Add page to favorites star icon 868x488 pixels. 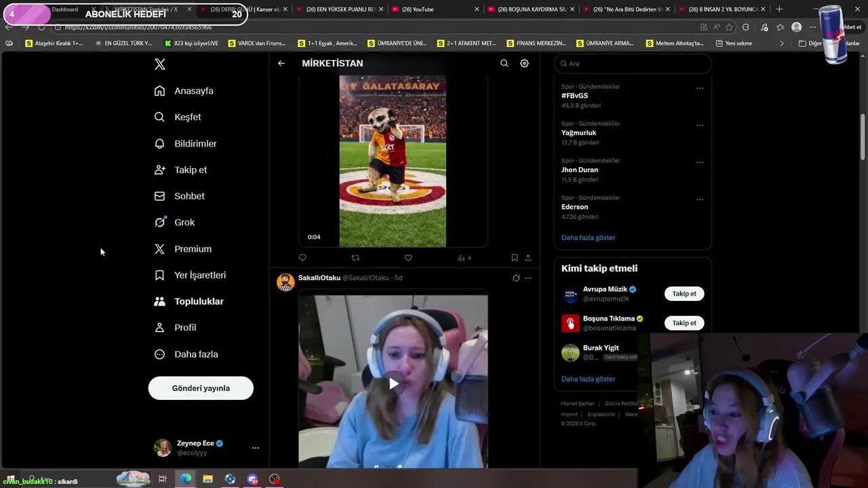click(x=730, y=27)
